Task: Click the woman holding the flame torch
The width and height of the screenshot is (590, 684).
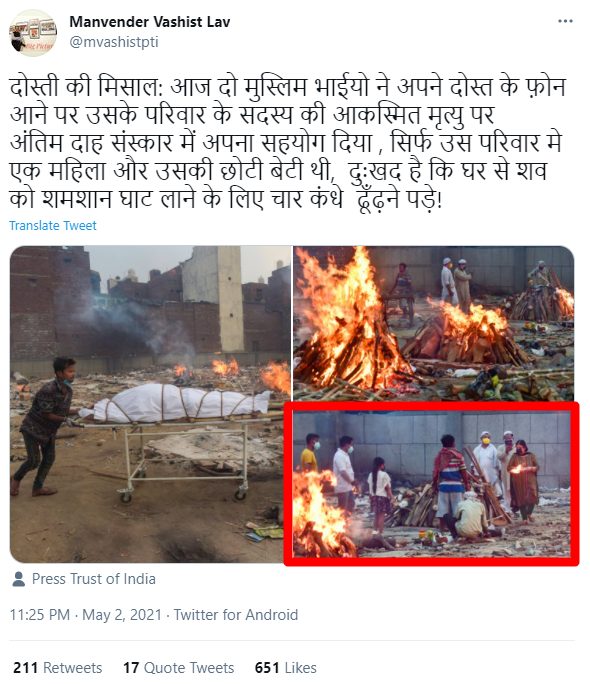Action: (x=524, y=480)
